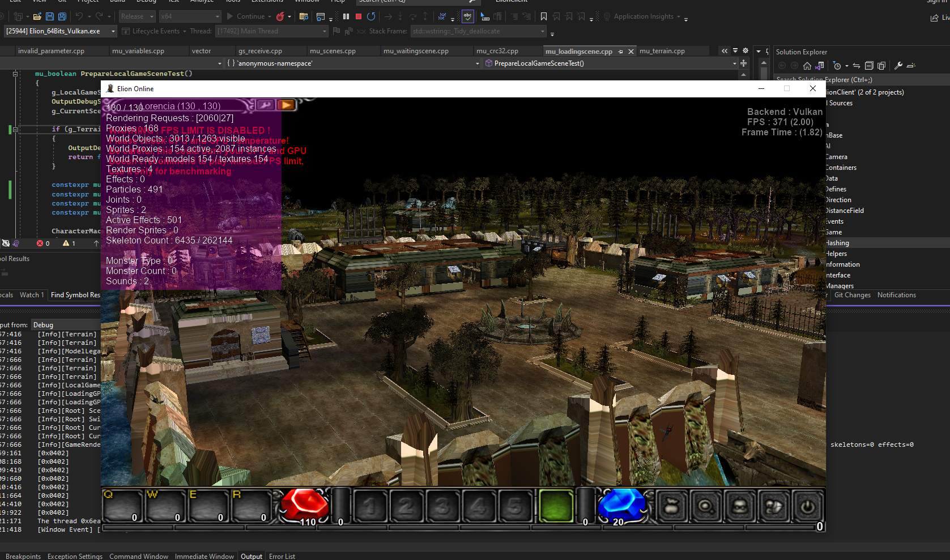This screenshot has width=950, height=560.
Task: Restart debugging with the circular arrow
Action: point(371,16)
